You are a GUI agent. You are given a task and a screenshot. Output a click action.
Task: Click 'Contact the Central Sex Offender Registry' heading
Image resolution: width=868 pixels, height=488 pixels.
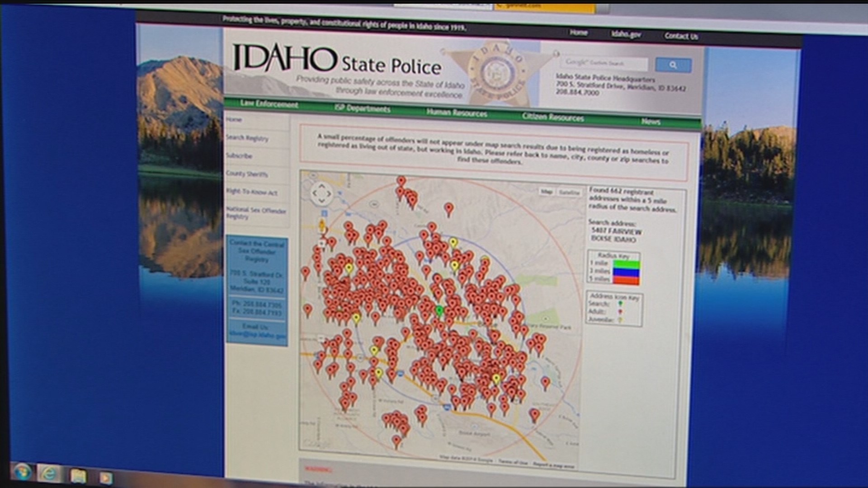pos(257,252)
